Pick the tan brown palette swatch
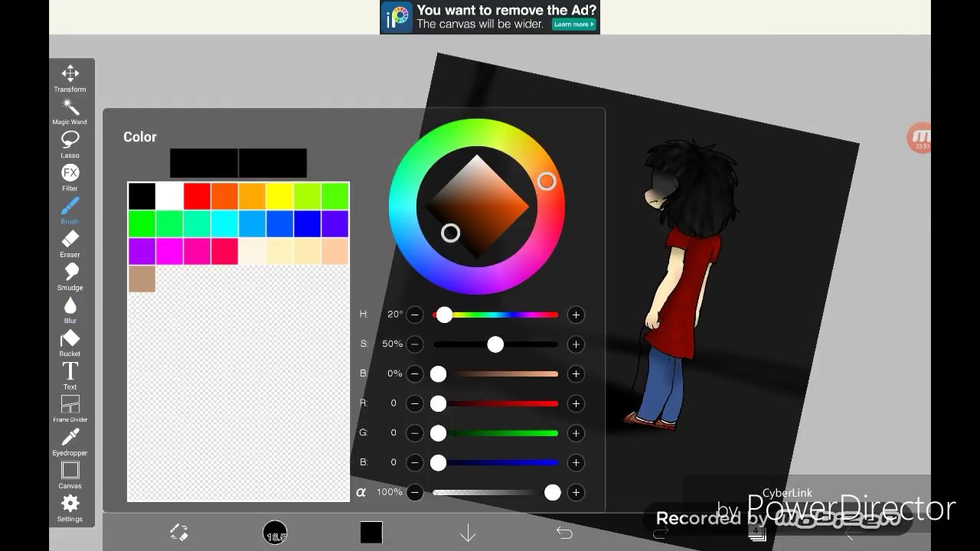Image resolution: width=980 pixels, height=551 pixels. tap(142, 279)
